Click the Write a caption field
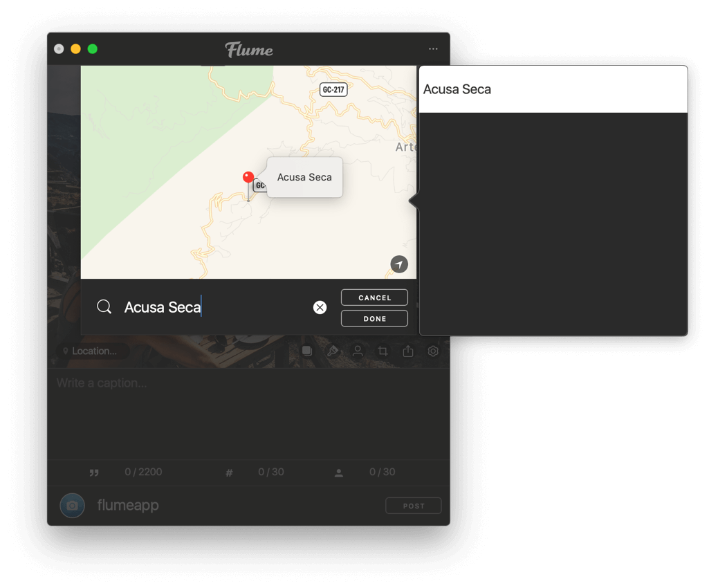718x588 pixels. [x=248, y=414]
